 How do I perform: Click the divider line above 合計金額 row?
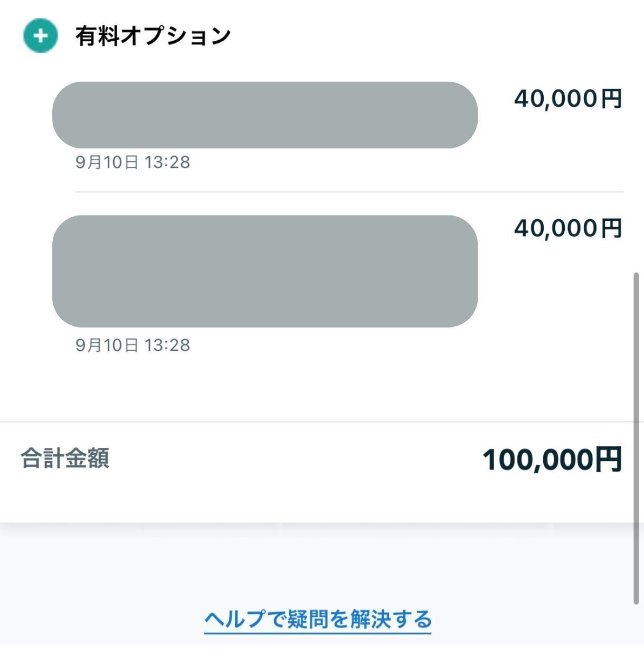pos(317,422)
